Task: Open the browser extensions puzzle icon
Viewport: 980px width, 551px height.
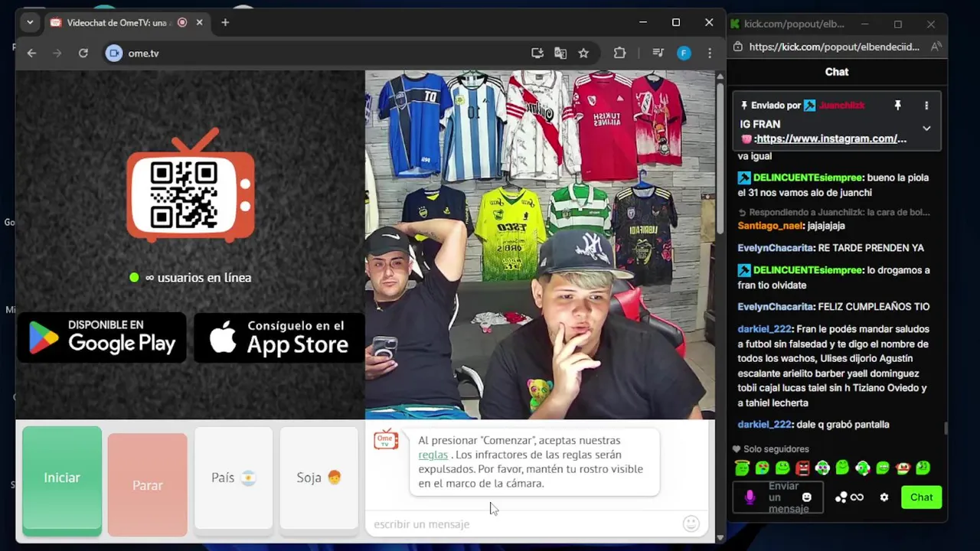Action: [x=619, y=53]
